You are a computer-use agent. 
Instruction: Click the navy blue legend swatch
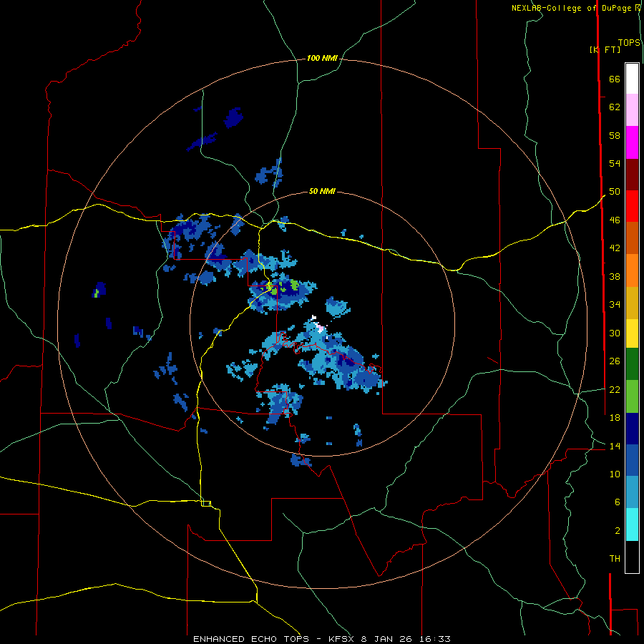coord(632,429)
